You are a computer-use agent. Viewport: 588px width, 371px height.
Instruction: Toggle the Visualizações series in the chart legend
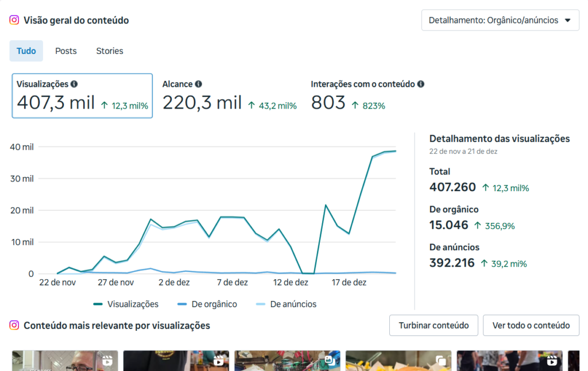(126, 304)
